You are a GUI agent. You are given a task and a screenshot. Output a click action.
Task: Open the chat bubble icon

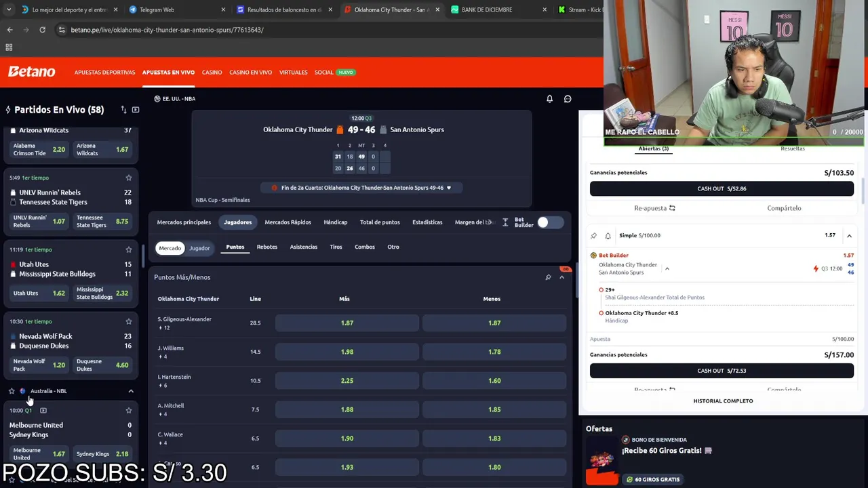click(x=568, y=99)
